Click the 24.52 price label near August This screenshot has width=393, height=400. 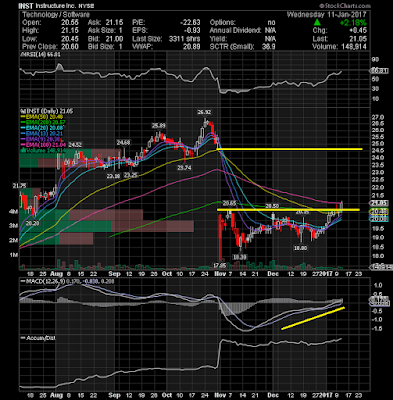click(75, 145)
